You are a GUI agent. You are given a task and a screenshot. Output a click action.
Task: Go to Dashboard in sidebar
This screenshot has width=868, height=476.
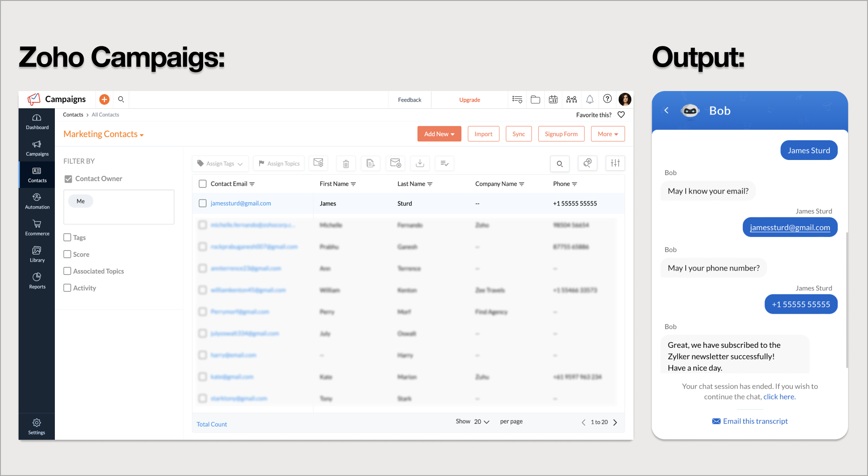[37, 122]
